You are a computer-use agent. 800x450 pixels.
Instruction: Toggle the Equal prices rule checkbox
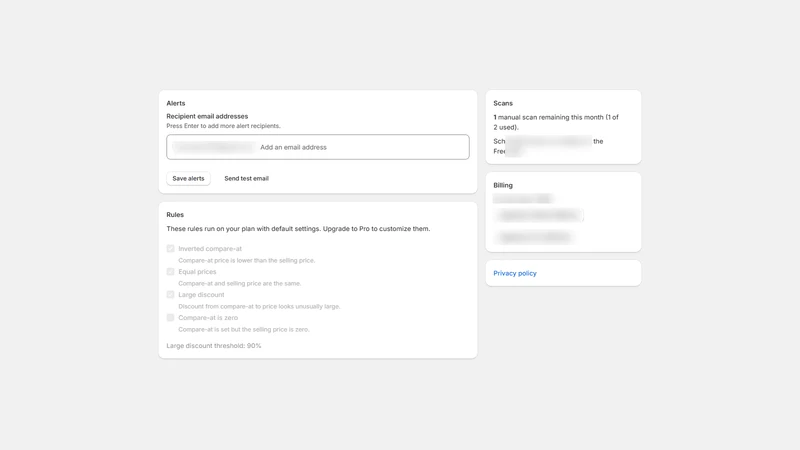pyautogui.click(x=170, y=271)
